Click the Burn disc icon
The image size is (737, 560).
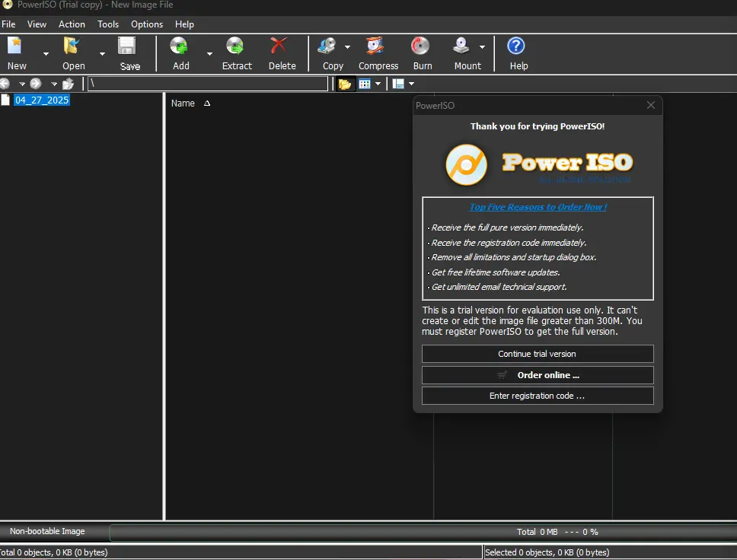420,46
